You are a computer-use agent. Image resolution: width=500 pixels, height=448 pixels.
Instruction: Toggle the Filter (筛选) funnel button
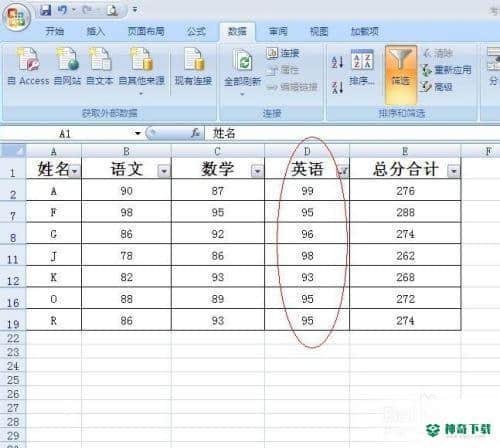coord(401,75)
